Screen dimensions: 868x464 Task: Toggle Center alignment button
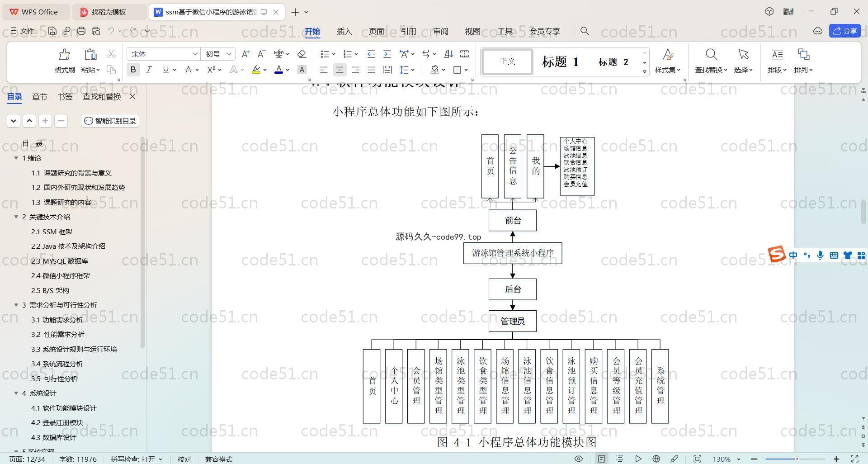pyautogui.click(x=340, y=70)
